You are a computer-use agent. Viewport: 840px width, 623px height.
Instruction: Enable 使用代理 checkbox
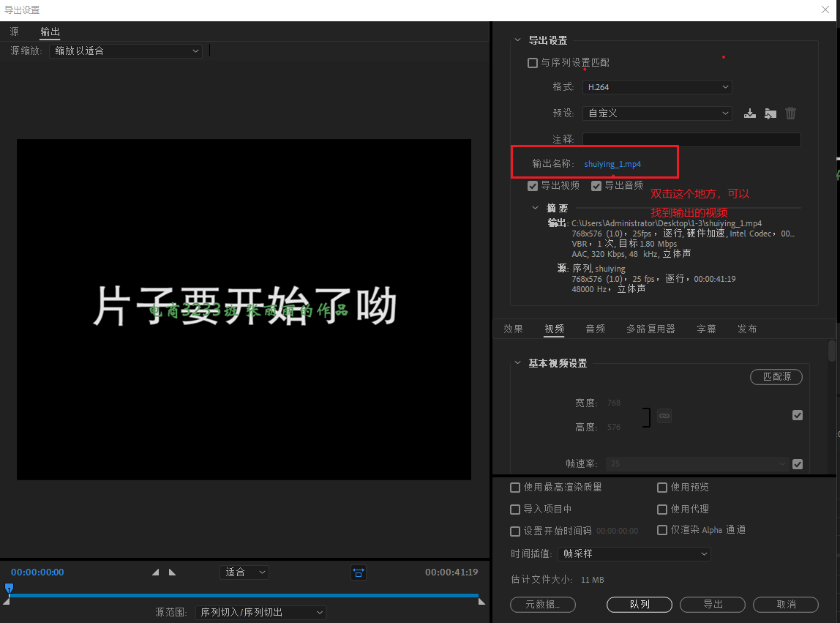coord(662,510)
